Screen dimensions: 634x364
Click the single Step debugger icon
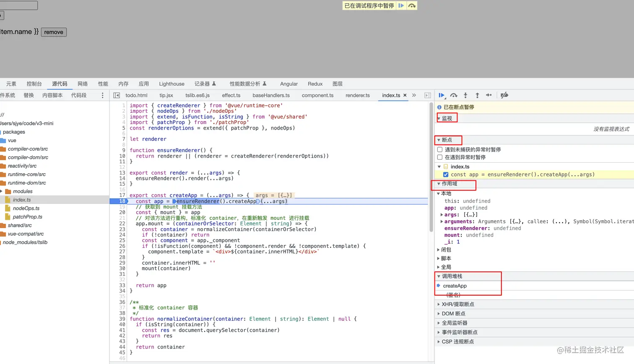coord(489,95)
